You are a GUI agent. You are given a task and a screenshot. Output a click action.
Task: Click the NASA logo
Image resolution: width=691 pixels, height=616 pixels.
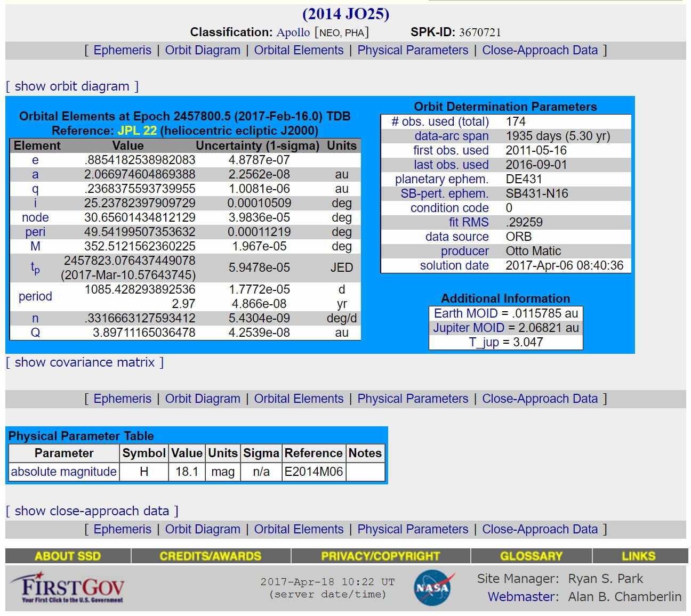coord(434,588)
